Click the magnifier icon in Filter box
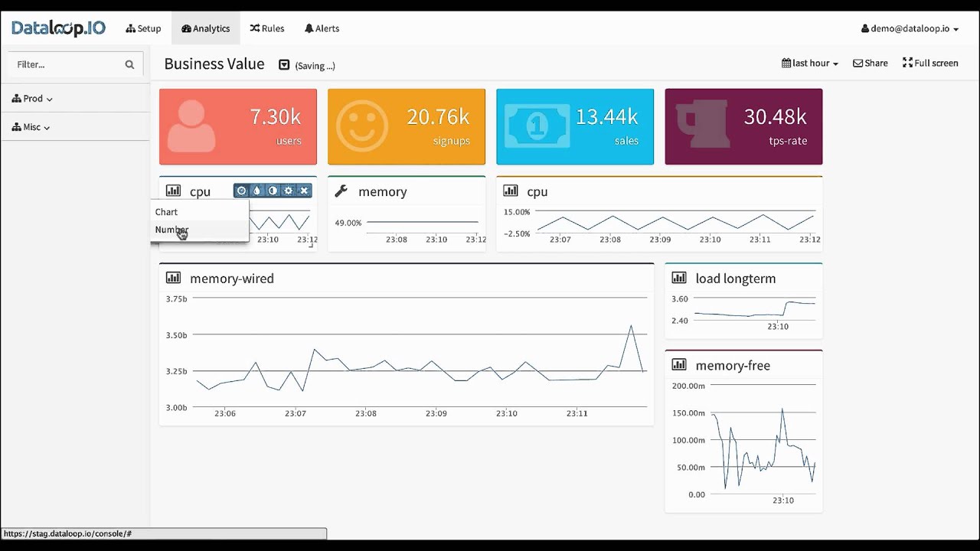This screenshot has width=980, height=551. 129,64
